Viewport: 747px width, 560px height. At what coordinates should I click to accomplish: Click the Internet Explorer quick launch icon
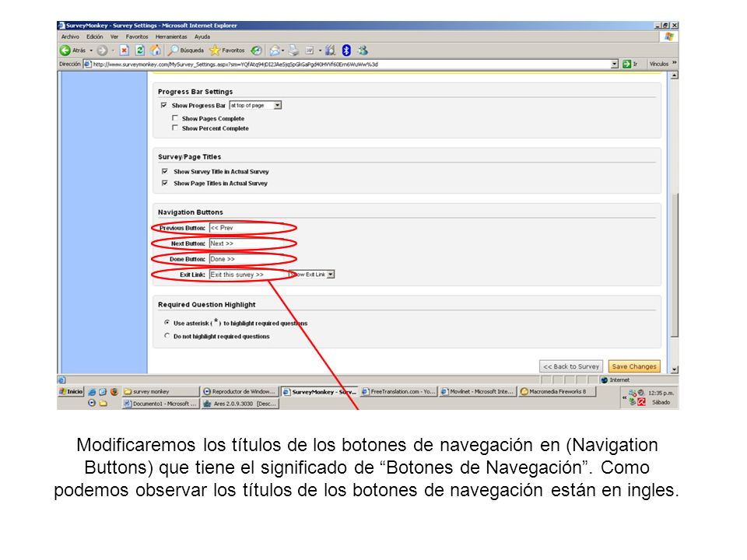(92, 391)
